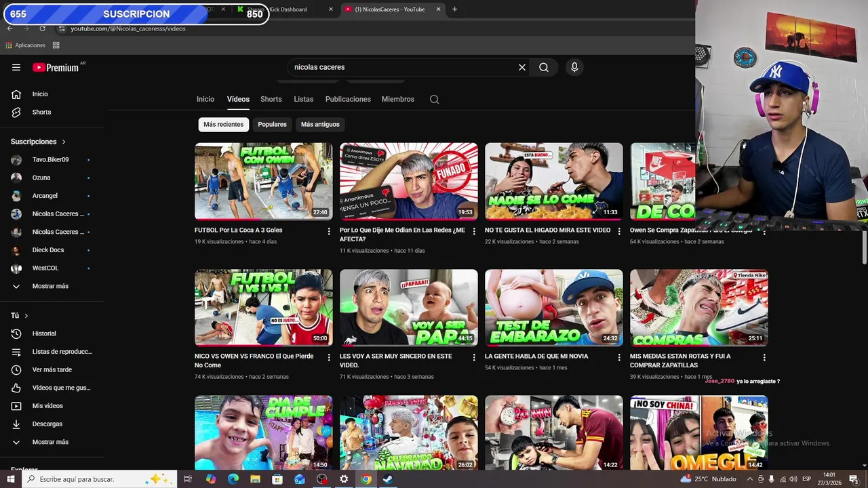This screenshot has height=488, width=868.
Task: Open Windows notification center icon
Action: point(854,479)
